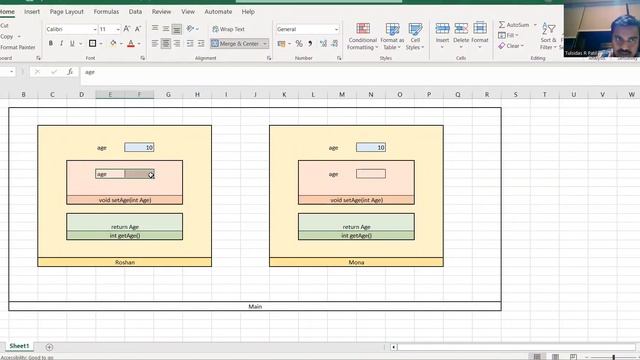The width and height of the screenshot is (640, 360).
Task: Open Number dialog launcher
Action: pos(339,58)
